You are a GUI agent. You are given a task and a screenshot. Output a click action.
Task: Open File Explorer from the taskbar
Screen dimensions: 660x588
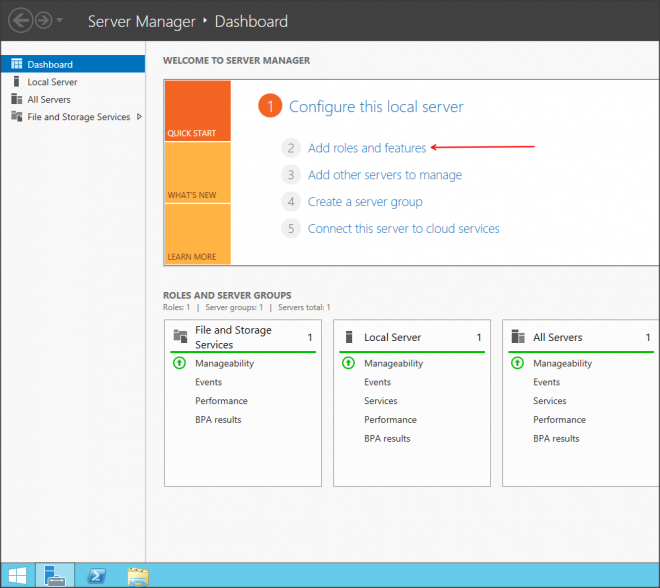[138, 575]
